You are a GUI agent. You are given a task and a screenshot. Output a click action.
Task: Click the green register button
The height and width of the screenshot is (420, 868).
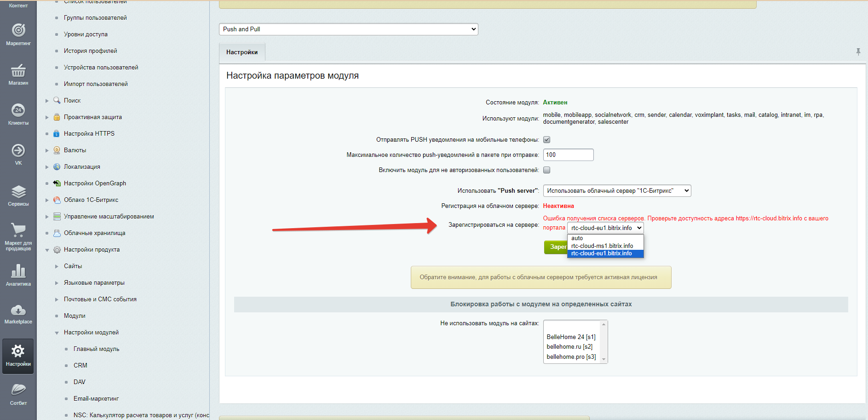coord(556,247)
